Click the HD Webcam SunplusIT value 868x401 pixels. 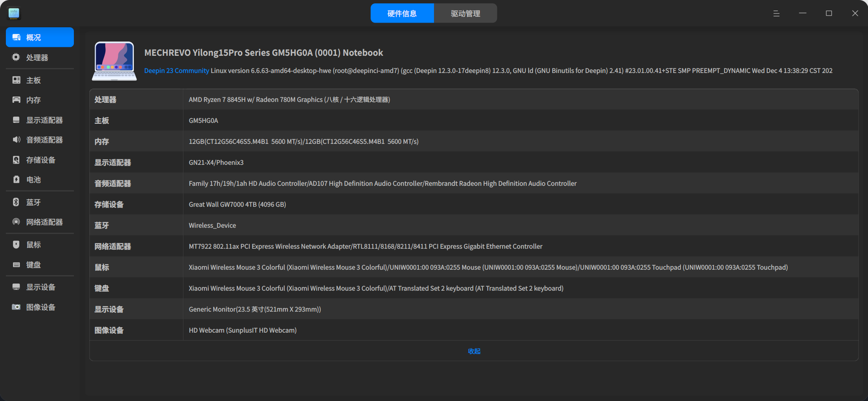pos(243,330)
